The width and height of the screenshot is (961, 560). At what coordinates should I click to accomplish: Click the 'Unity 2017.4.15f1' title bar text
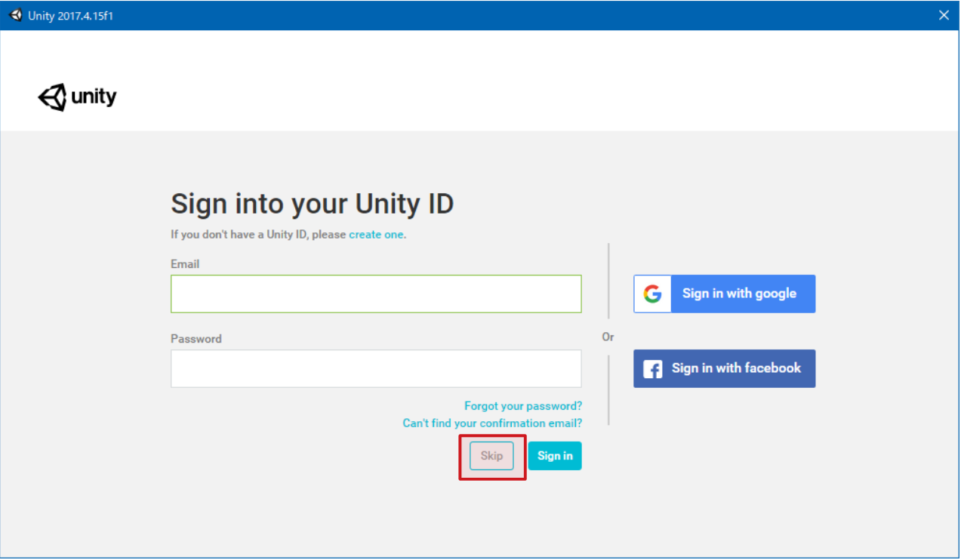(71, 16)
